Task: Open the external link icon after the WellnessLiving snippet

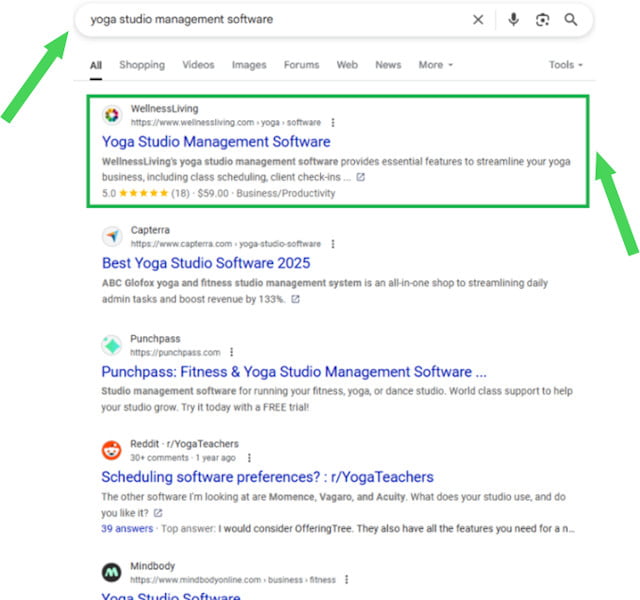Action: coord(360,177)
